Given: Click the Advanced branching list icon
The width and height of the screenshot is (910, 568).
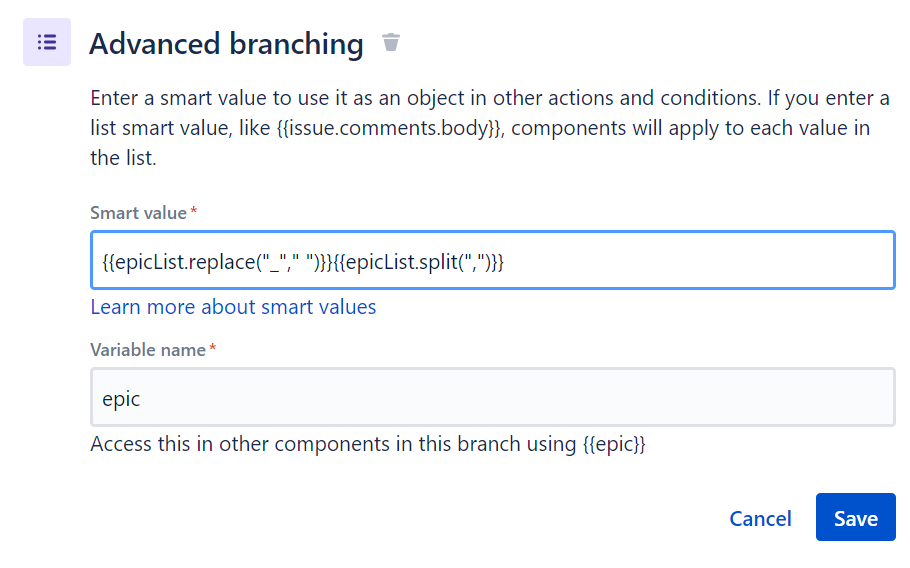Looking at the screenshot, I should click(46, 43).
